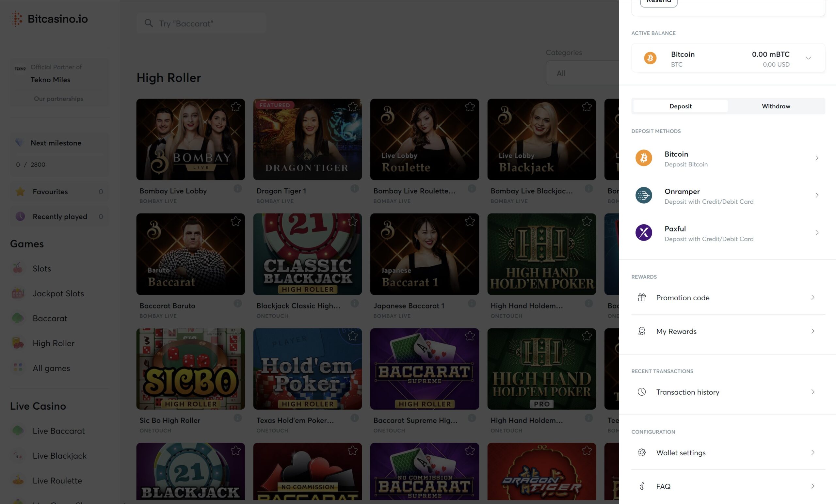Expand the Onramper deposit chevron

[x=817, y=195]
